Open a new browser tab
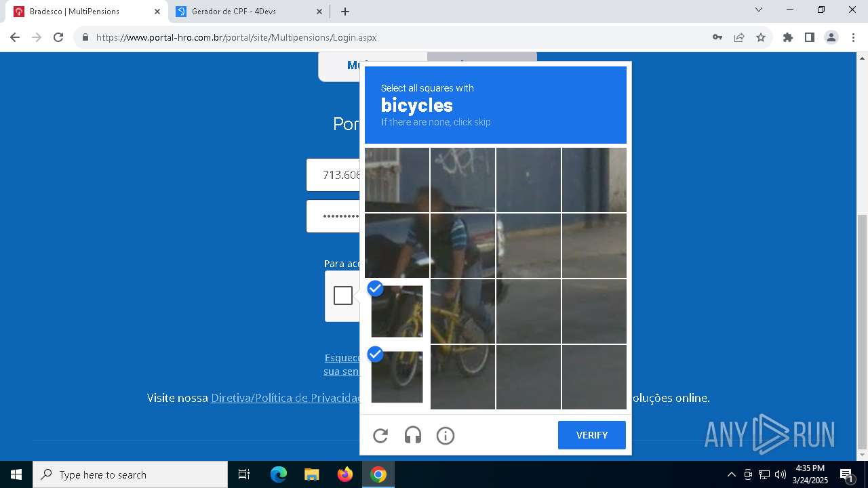 tap(345, 12)
